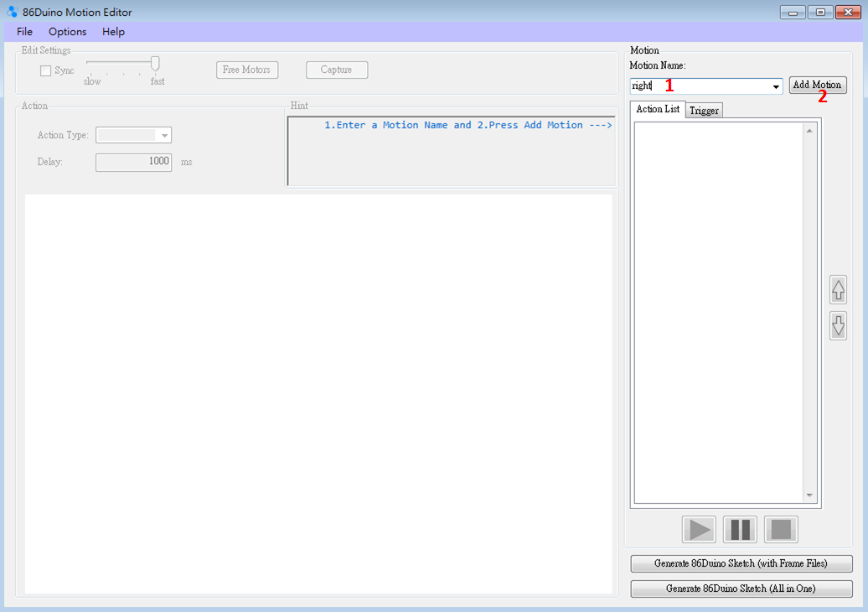This screenshot has width=868, height=612.
Task: Click the Capture button
Action: point(337,70)
